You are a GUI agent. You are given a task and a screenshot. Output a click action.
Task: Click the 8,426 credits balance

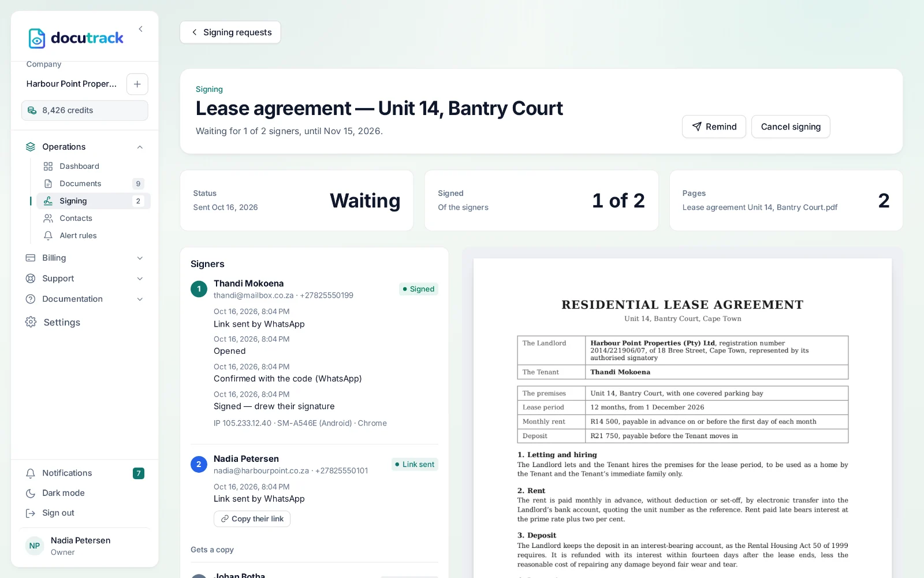click(85, 110)
